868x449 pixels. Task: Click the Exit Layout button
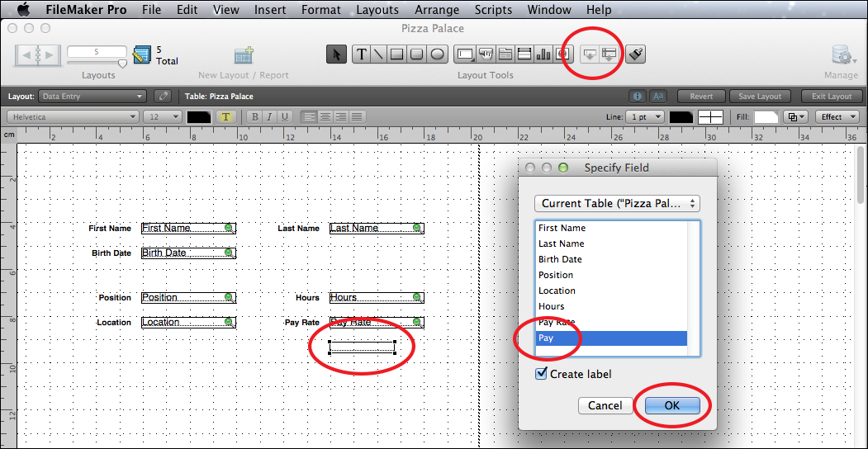(x=832, y=97)
